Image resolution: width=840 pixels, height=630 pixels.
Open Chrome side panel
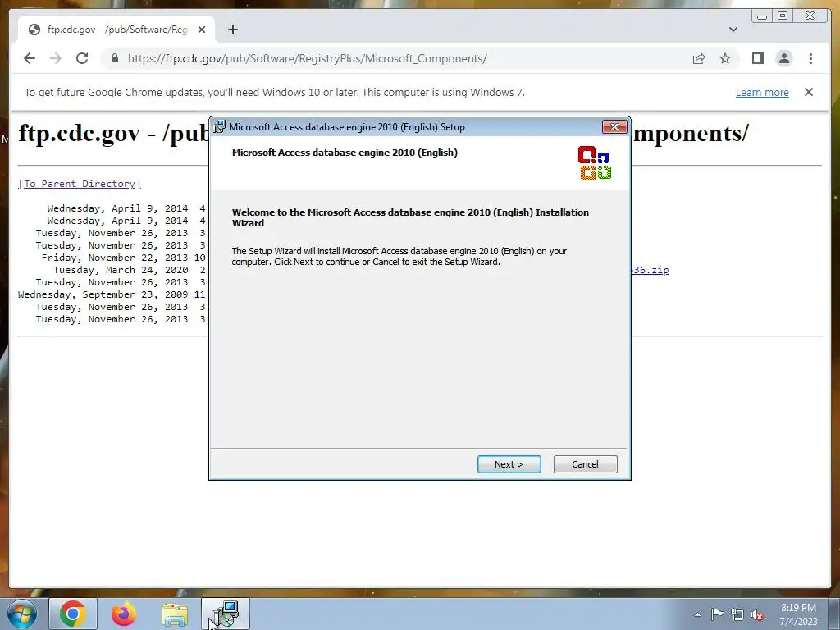(x=757, y=58)
